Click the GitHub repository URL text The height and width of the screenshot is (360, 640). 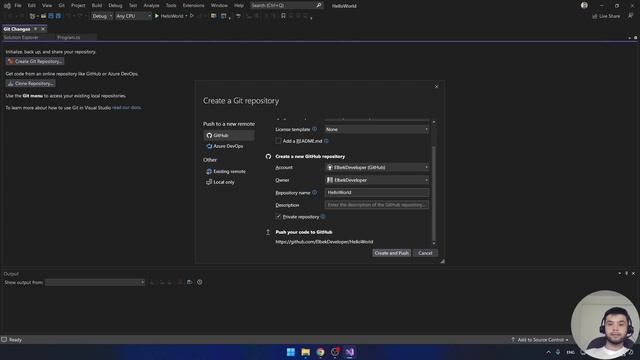(324, 242)
